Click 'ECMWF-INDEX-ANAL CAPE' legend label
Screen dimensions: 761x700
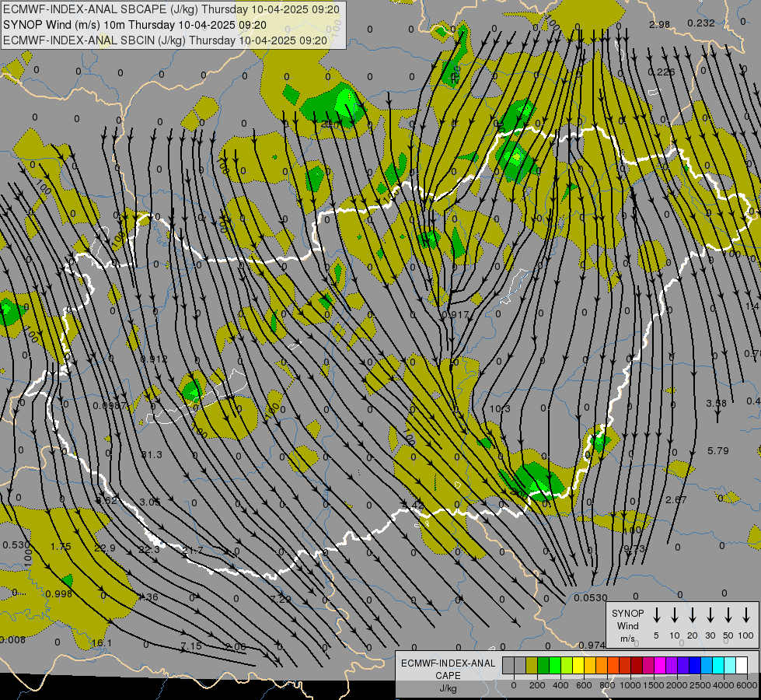tap(448, 669)
